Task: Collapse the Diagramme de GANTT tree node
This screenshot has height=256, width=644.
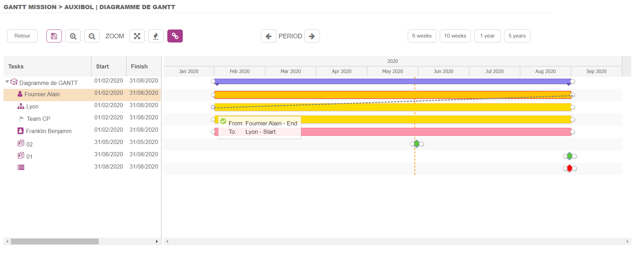Action: coord(7,82)
